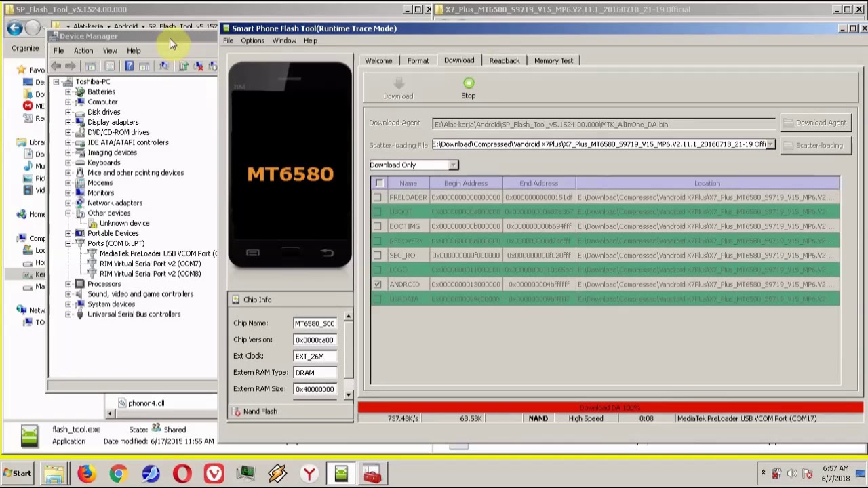
Task: Uncheck the ANDROID partition checkbox
Action: tap(377, 285)
